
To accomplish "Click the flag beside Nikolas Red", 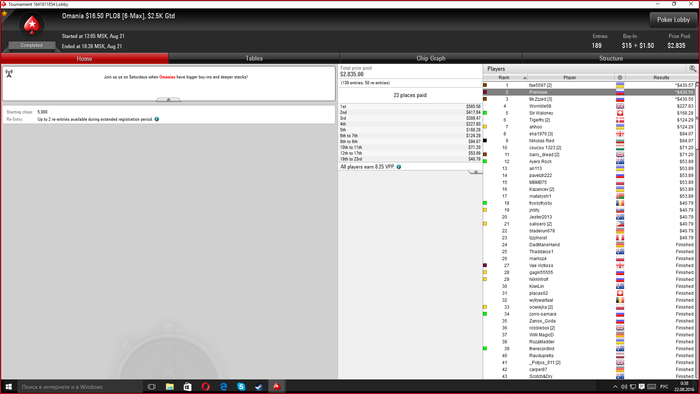I will 620,141.
